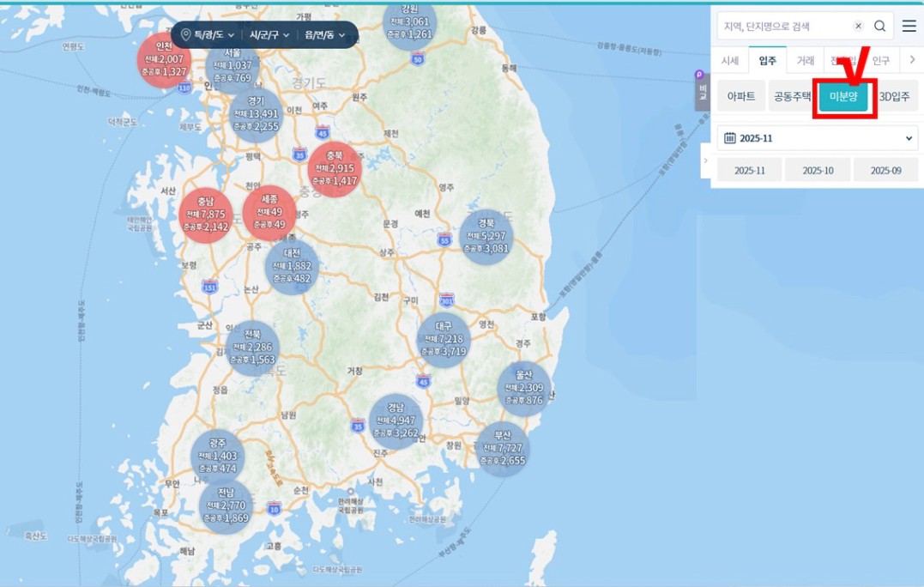Click the search magnifier icon
Viewport: 924px width, 587px height.
[879, 27]
